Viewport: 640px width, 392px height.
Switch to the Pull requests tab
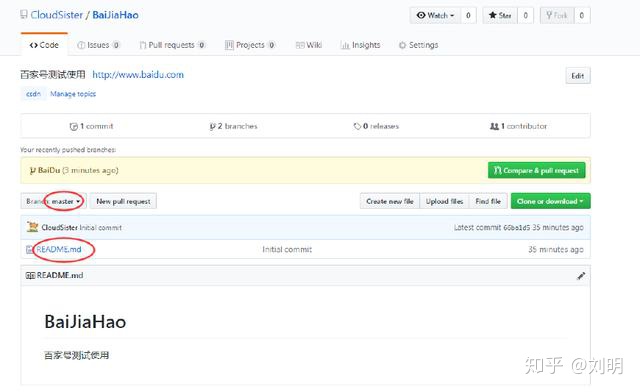coord(172,45)
